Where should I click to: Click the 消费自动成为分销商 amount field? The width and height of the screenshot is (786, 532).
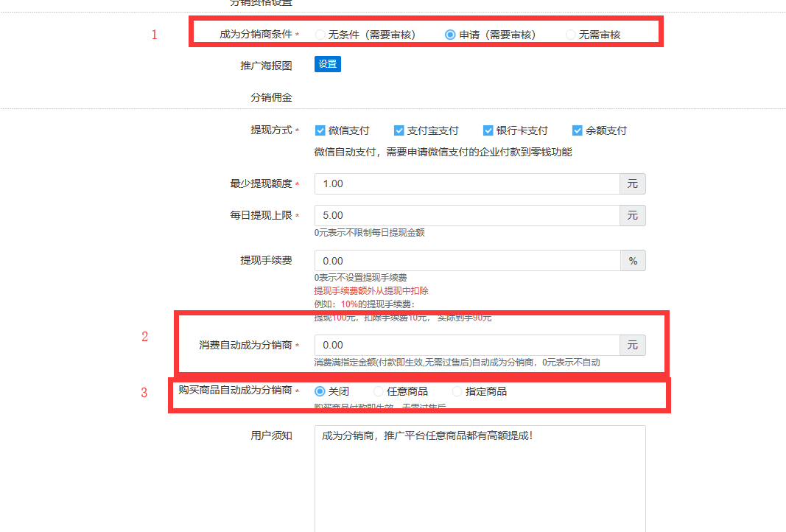pos(466,345)
